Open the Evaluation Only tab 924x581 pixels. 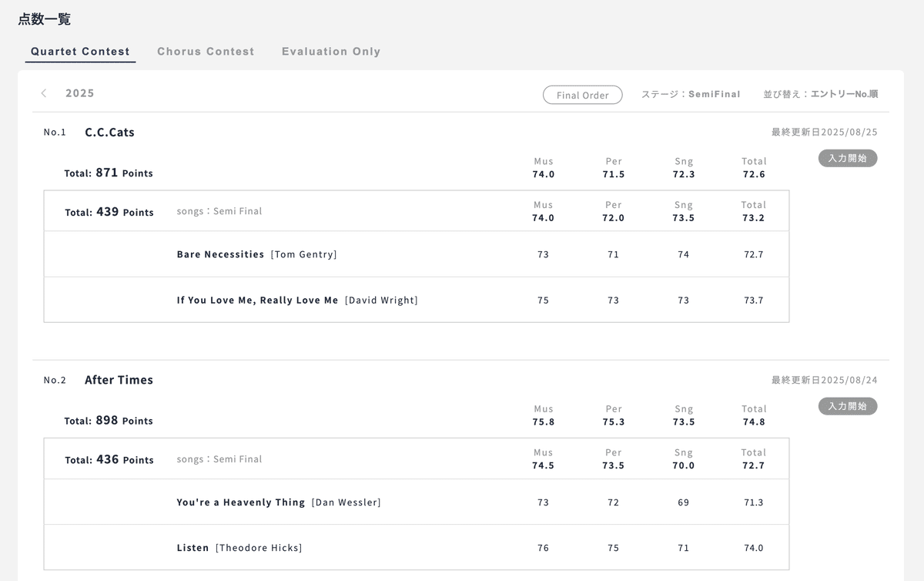331,52
